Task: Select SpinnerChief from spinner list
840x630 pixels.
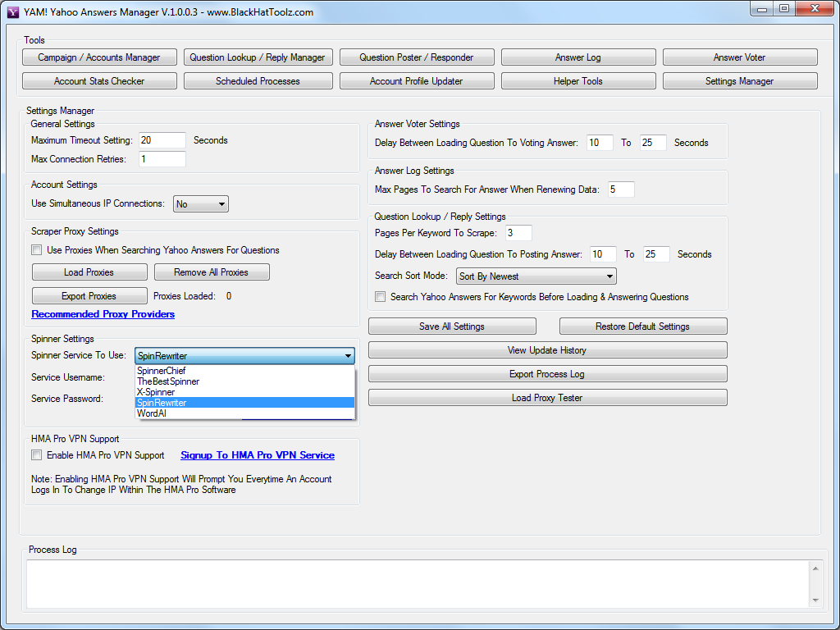Action: pyautogui.click(x=244, y=371)
